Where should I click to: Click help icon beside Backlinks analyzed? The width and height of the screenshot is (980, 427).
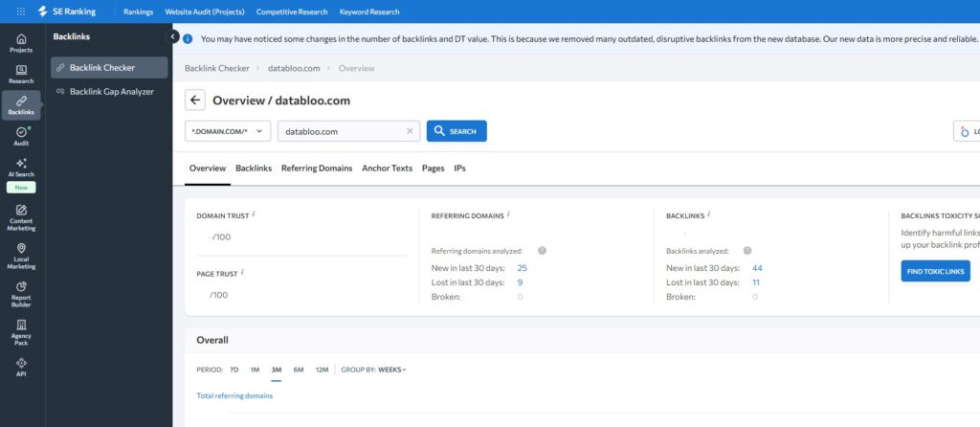tap(746, 251)
